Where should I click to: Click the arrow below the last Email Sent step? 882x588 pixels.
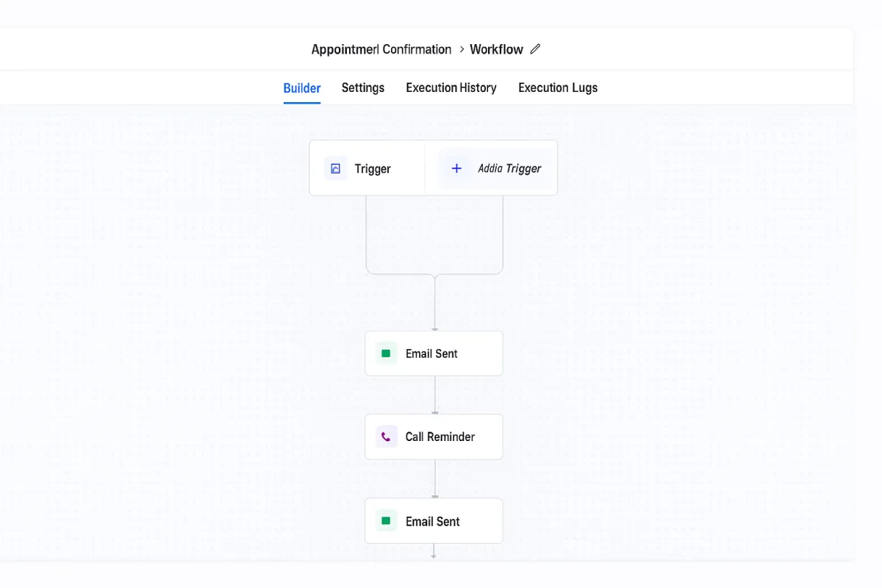pyautogui.click(x=434, y=553)
